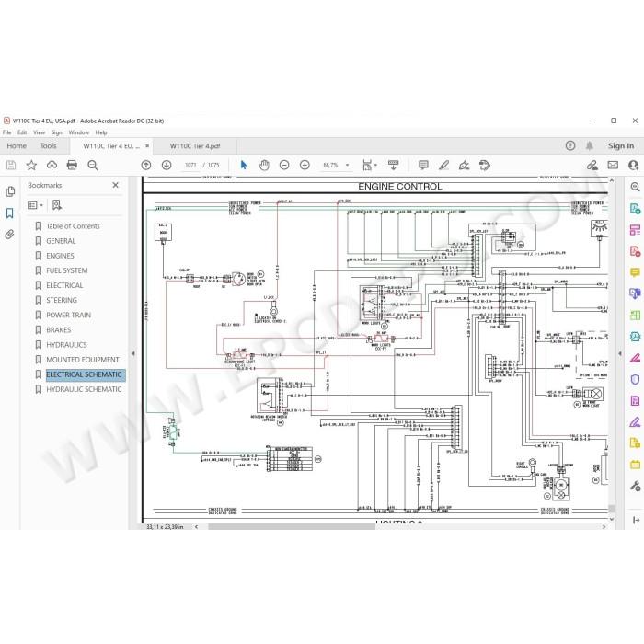This screenshot has height=644, width=644.
Task: Click the share link icon
Action: click(592, 165)
